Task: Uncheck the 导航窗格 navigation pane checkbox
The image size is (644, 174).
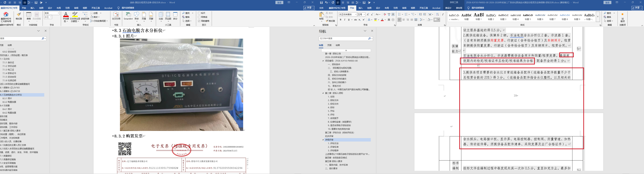Action: pyautogui.click(x=199, y=21)
